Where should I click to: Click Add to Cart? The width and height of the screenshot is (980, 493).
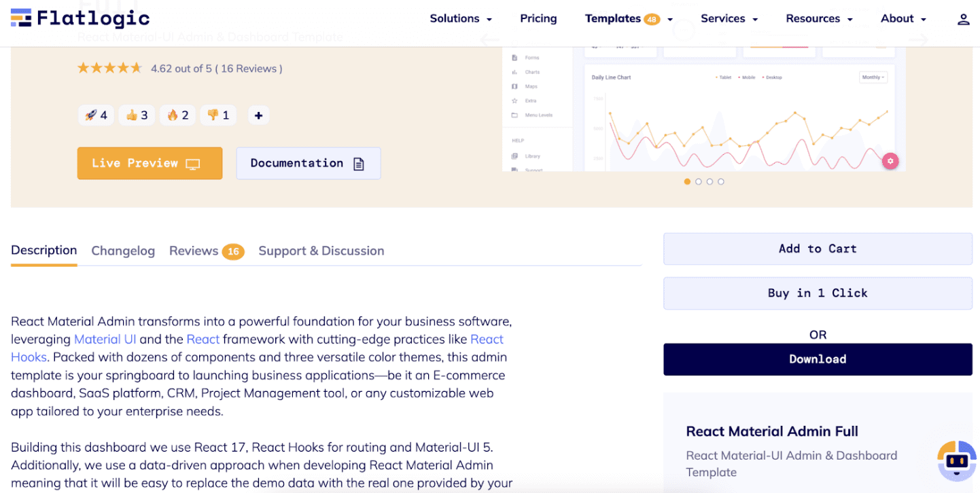click(x=818, y=249)
